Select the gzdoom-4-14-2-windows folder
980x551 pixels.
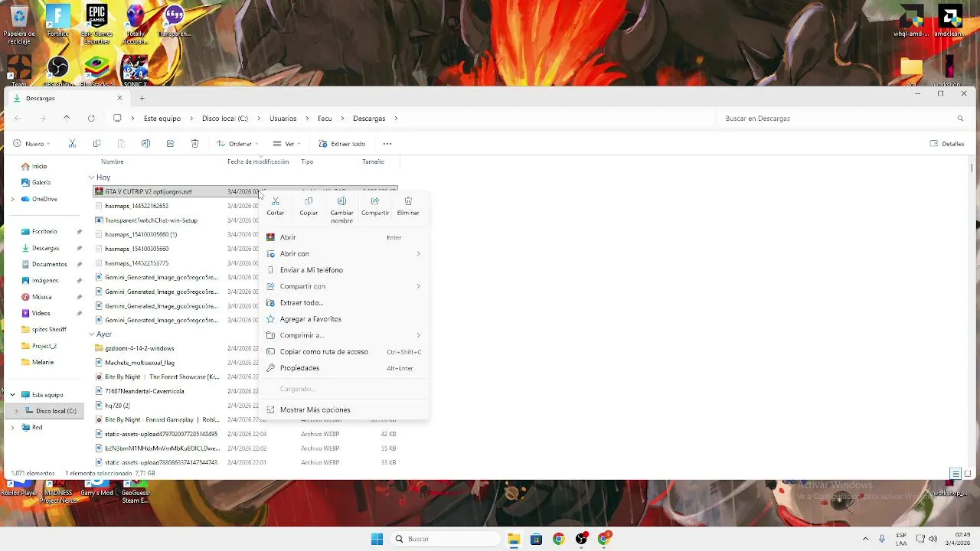(x=139, y=348)
